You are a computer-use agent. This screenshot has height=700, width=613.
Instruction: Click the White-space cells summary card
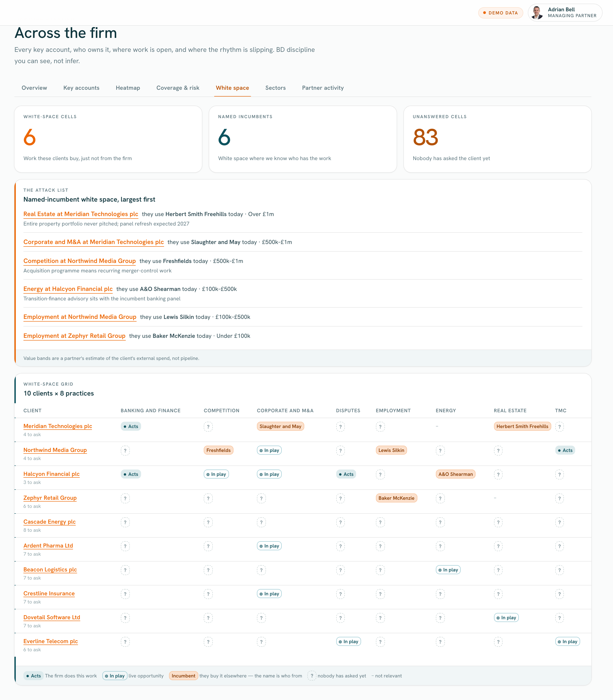[108, 139]
